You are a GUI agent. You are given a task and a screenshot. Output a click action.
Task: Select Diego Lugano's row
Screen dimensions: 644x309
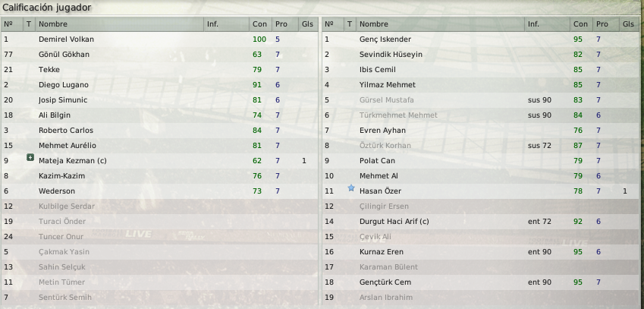coord(159,84)
